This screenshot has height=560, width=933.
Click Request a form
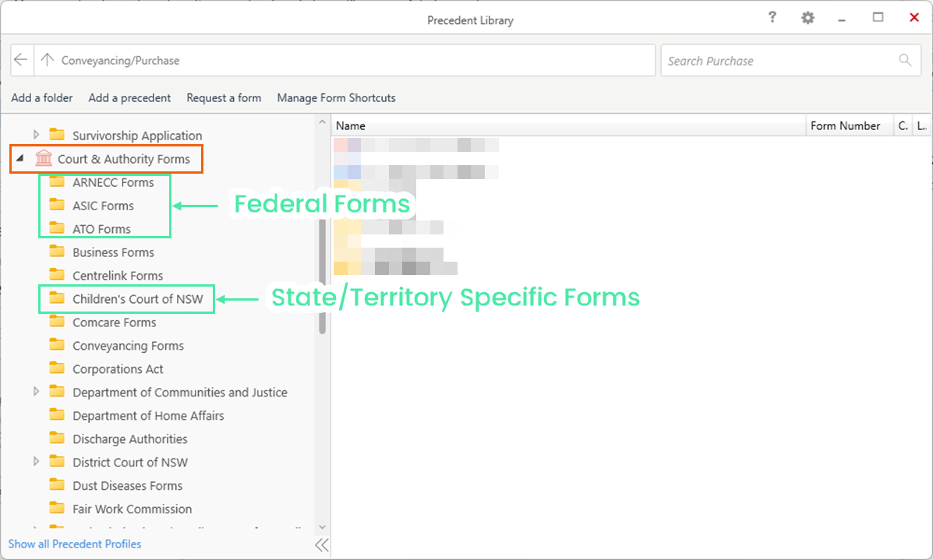coord(224,98)
